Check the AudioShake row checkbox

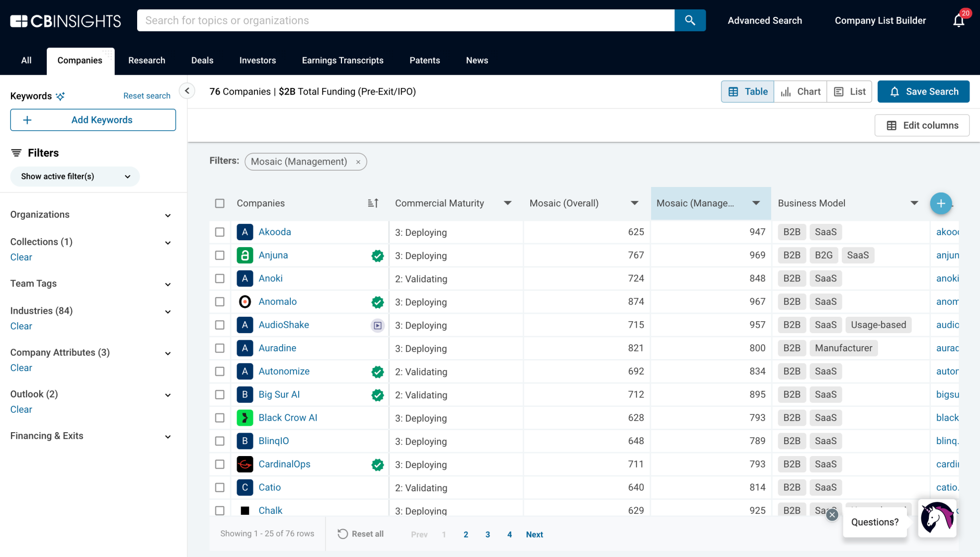pyautogui.click(x=220, y=325)
